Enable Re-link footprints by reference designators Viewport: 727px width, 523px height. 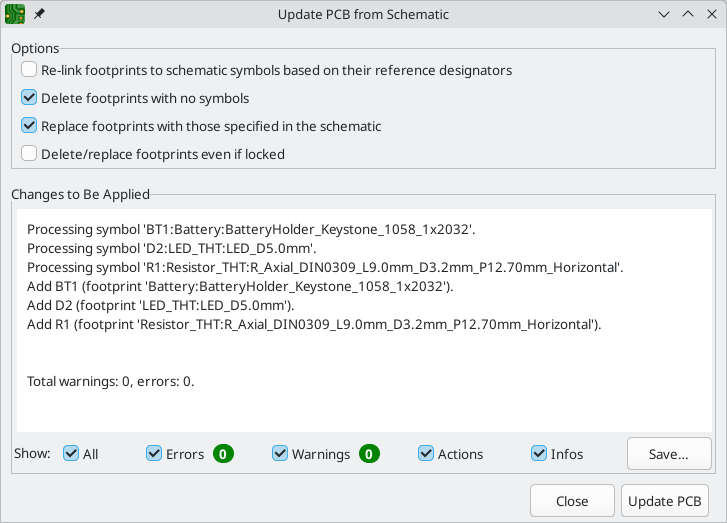coord(29,70)
